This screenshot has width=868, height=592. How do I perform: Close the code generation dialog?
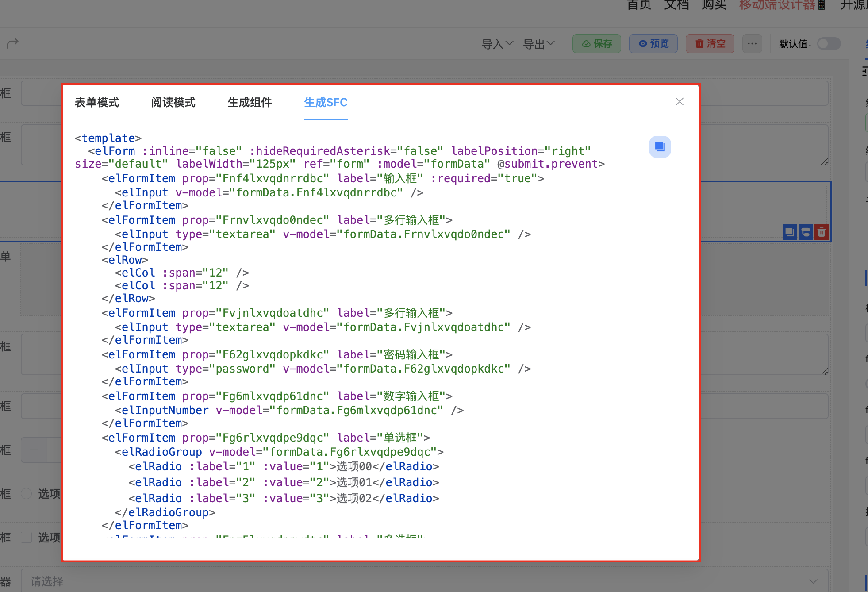(680, 102)
